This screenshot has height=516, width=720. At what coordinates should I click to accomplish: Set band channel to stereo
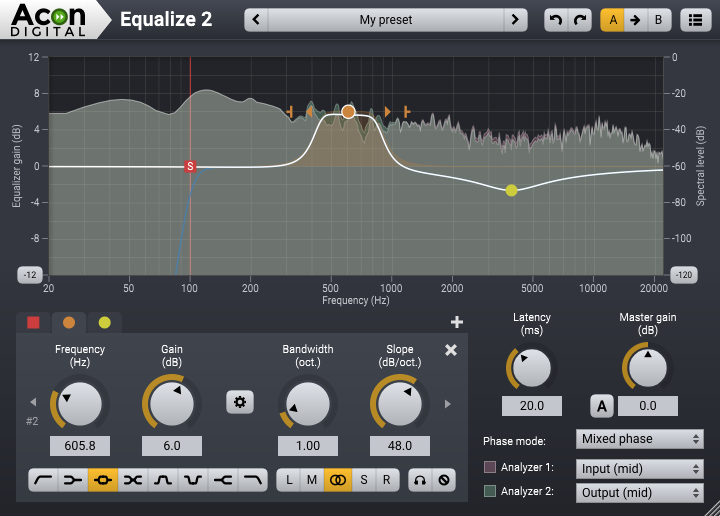tap(338, 480)
